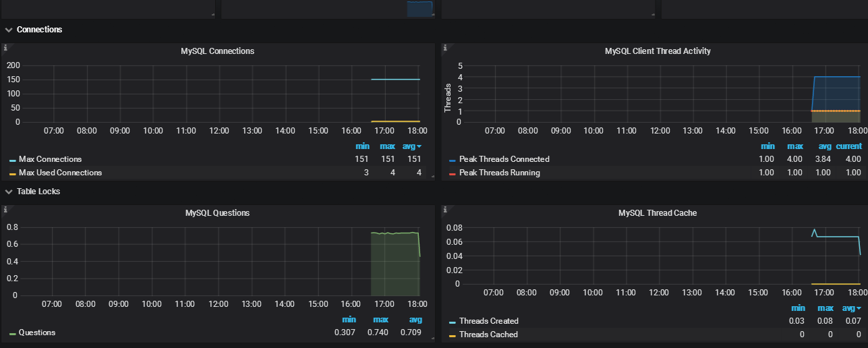Viewport: 868px width, 348px height.
Task: Click Questions legend green color swatch
Action: pos(13,334)
